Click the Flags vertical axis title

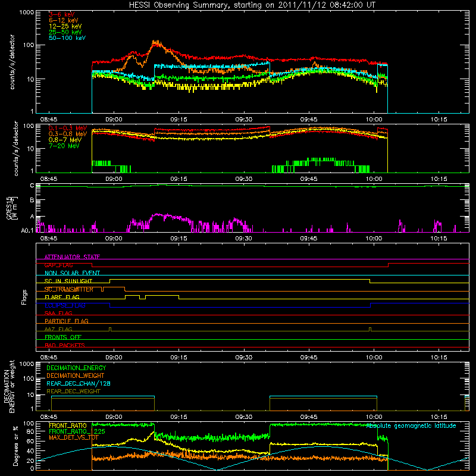tap(24, 297)
